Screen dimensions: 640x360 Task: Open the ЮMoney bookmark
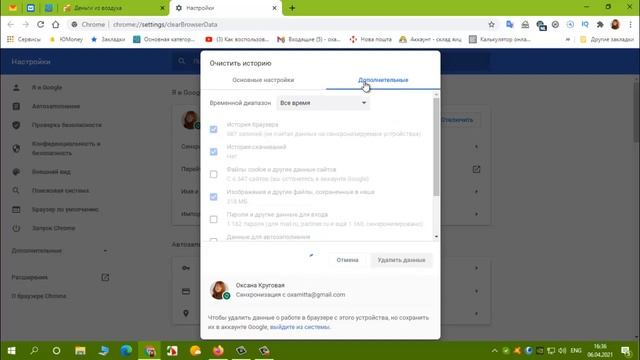click(66, 39)
